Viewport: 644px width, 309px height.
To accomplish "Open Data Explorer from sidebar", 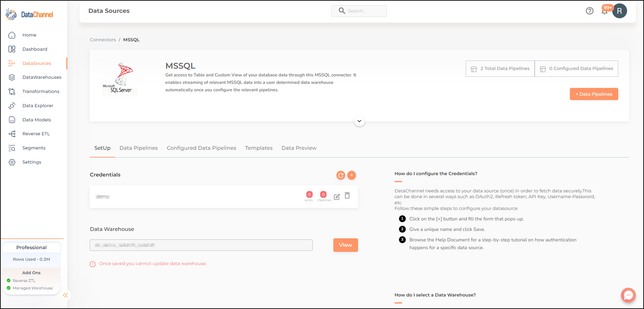I will (x=38, y=105).
